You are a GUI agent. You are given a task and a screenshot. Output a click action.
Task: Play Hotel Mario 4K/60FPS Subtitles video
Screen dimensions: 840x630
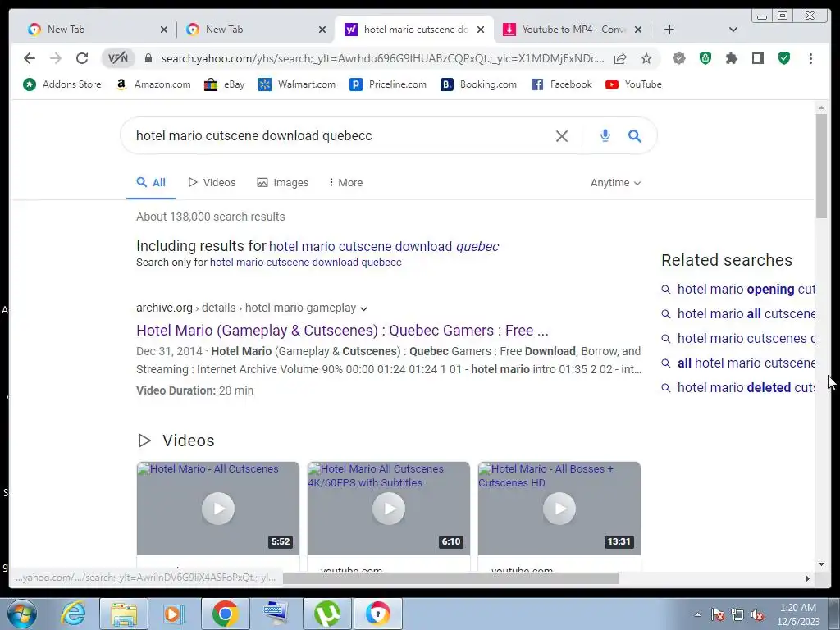click(388, 509)
